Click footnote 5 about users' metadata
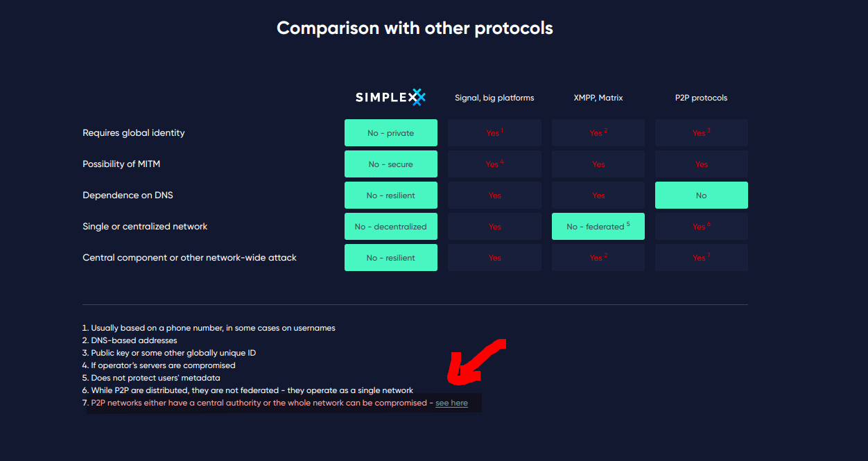The height and width of the screenshot is (461, 868). tap(156, 378)
